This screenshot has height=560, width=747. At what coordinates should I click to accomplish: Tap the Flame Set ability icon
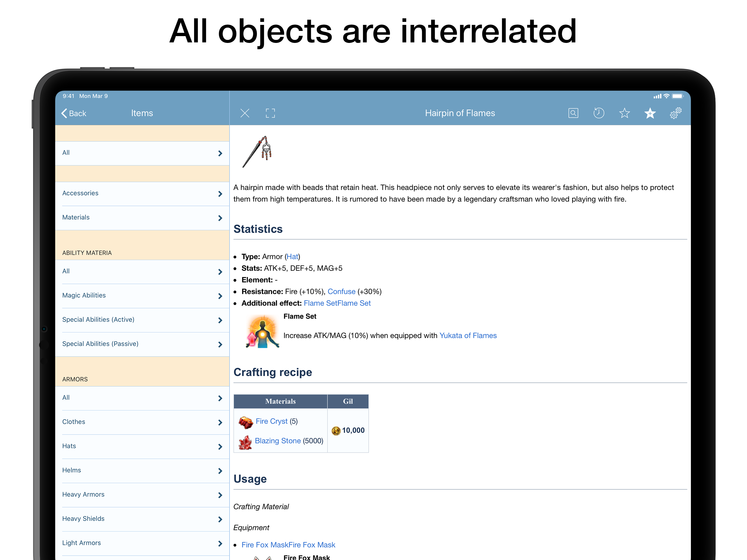262,331
